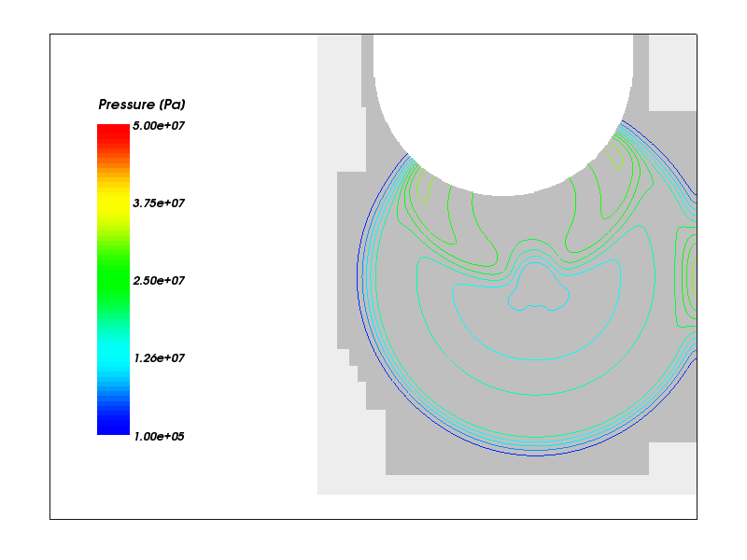This screenshot has width=747, height=560.
Task: Click the 3.75e+07 legend label
Action: pyautogui.click(x=158, y=203)
